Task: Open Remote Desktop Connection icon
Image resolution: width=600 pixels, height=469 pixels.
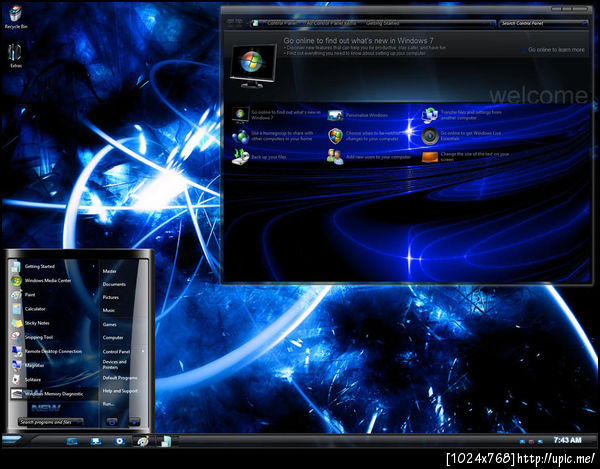Action: (16, 351)
